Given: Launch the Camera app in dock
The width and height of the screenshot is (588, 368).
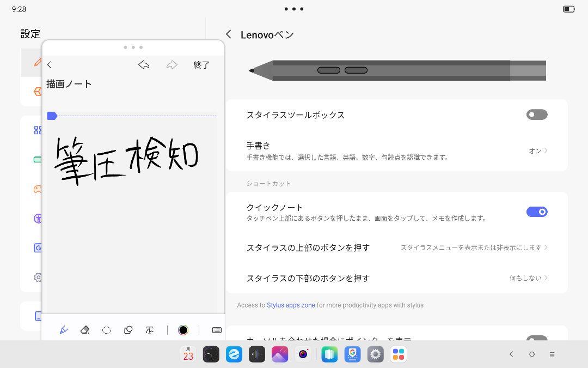Looking at the screenshot, I should [303, 354].
